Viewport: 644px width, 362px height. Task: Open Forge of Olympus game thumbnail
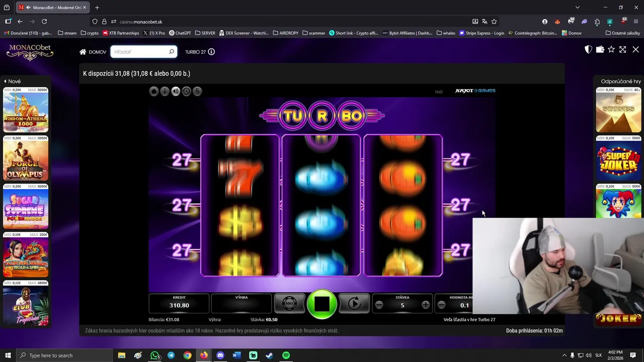point(26,158)
